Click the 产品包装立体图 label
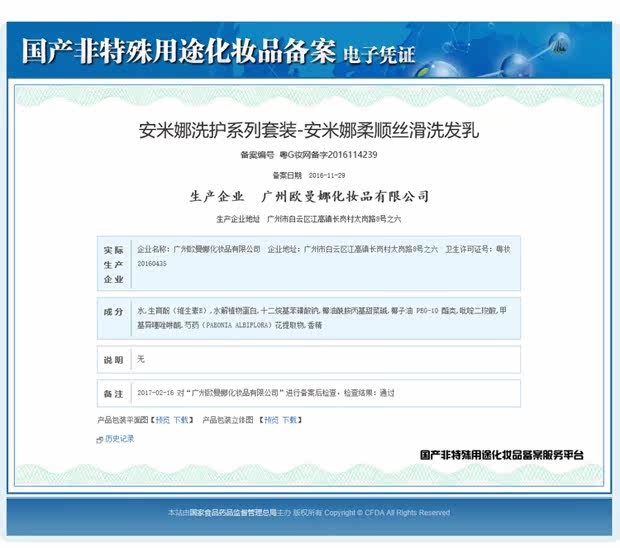Screen dimensions: 620x548 point(228,420)
